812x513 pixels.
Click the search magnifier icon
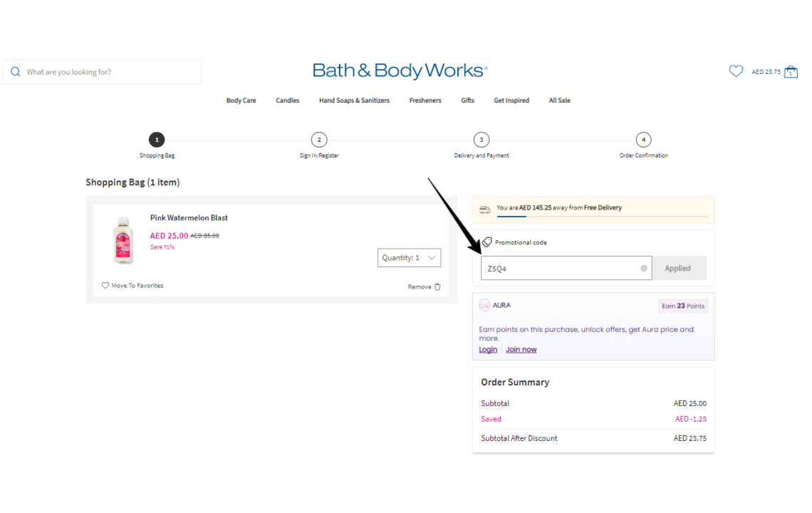(x=16, y=71)
